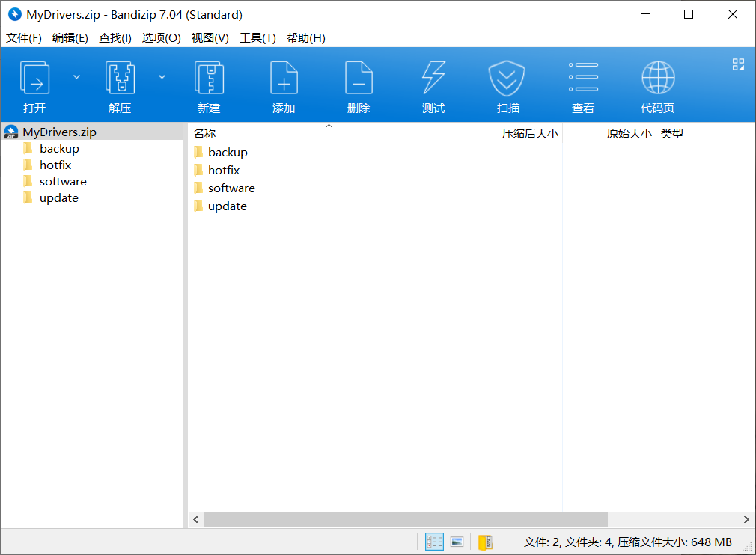Image resolution: width=756 pixels, height=555 pixels.
Task: Click folder icon beside software in list
Action: pos(198,188)
